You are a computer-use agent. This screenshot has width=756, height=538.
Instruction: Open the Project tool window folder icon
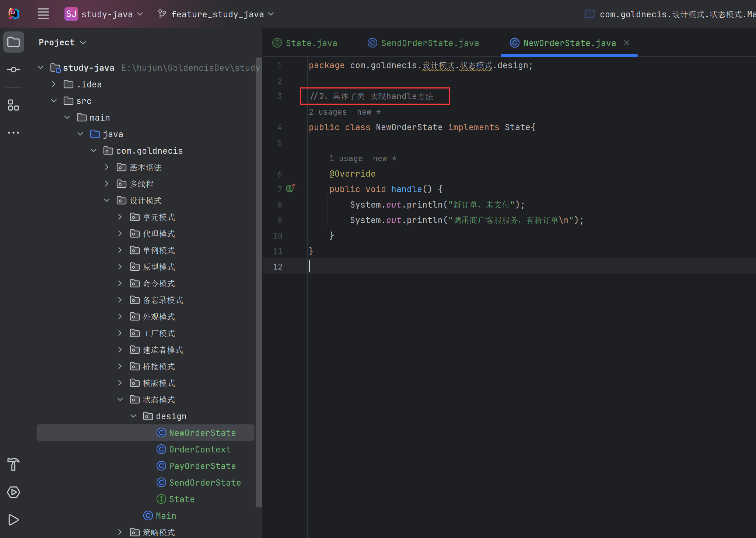[14, 42]
